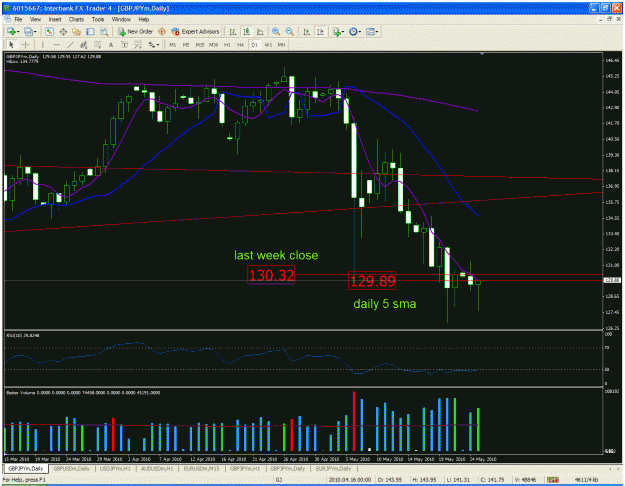This screenshot has height=486, width=625.
Task: Open the Indicators list icon
Action: pos(337,31)
